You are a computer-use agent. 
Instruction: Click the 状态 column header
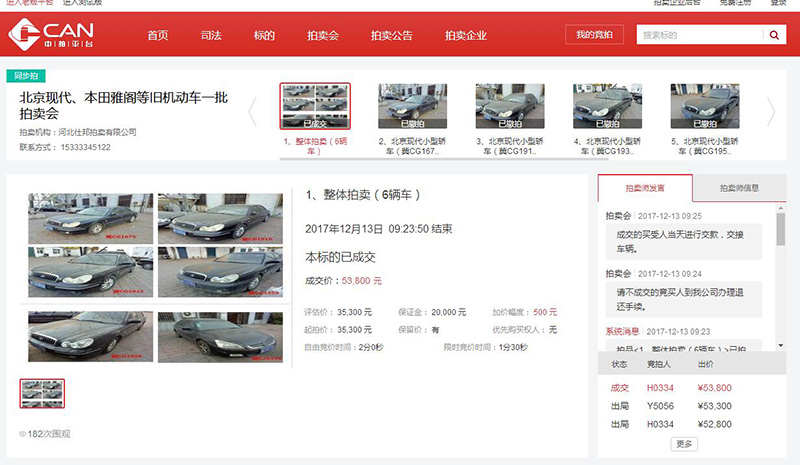click(619, 364)
